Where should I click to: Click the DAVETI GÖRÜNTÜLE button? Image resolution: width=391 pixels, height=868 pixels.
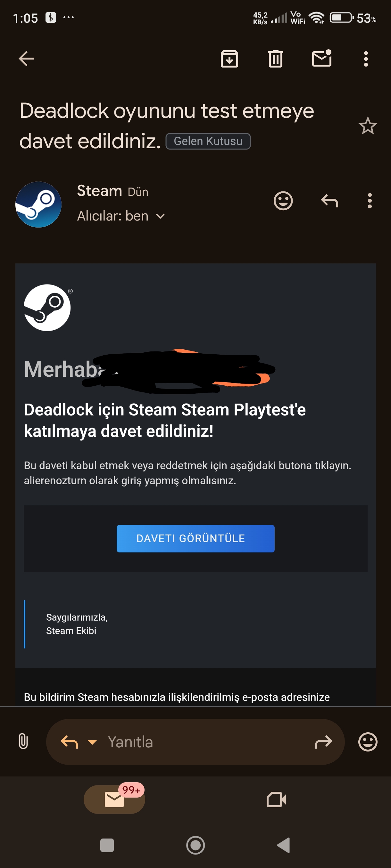[x=196, y=538]
